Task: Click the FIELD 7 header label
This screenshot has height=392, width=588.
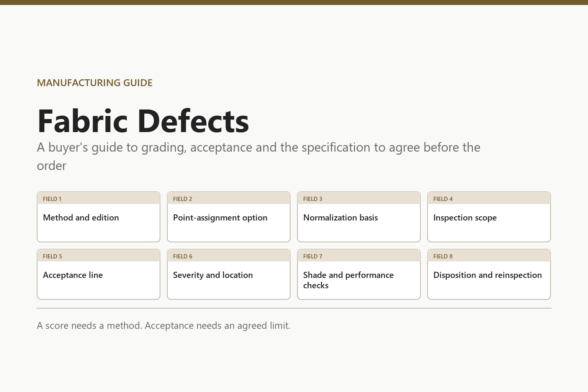Action: (313, 256)
